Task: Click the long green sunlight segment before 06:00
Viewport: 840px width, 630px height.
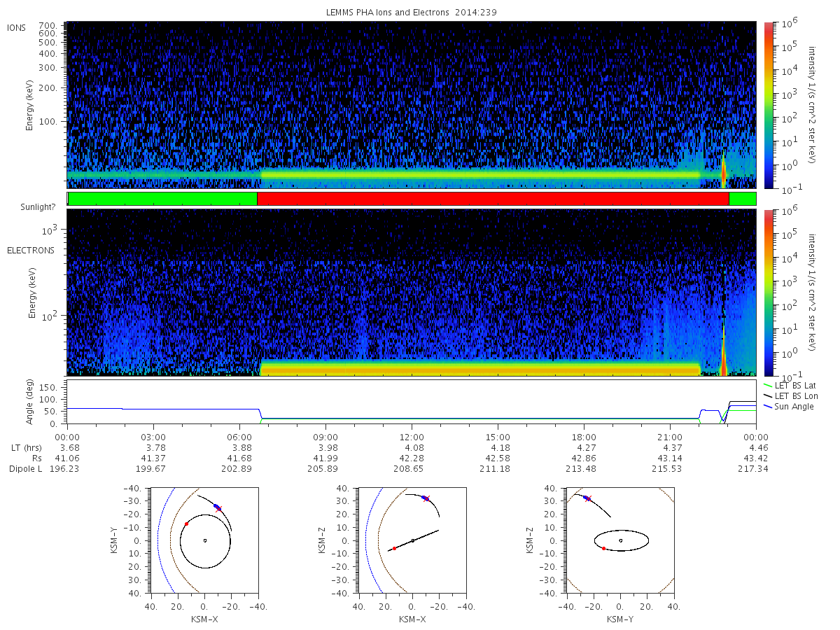Action: point(162,199)
